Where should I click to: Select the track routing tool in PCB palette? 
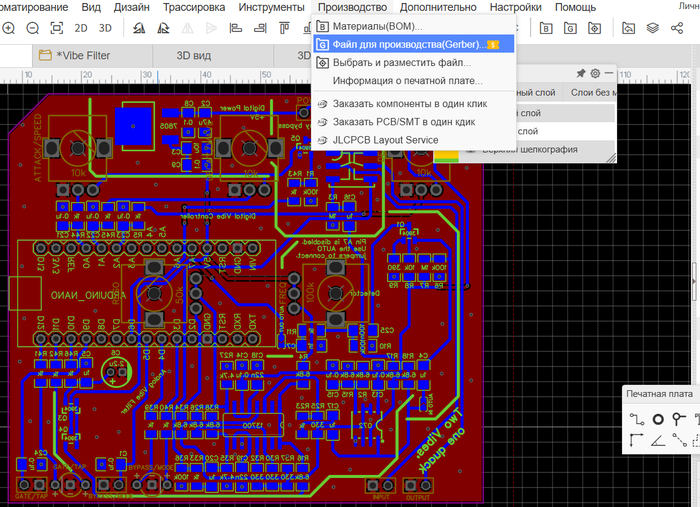pos(637,418)
